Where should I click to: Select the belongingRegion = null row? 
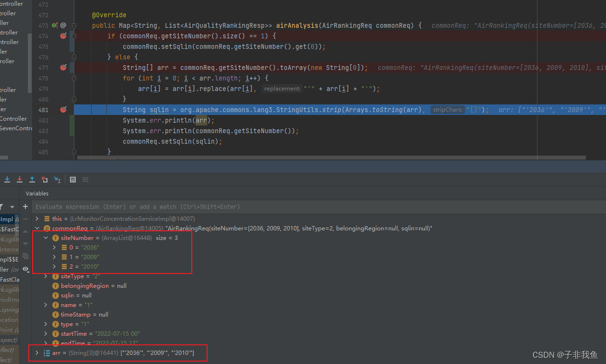(319, 286)
